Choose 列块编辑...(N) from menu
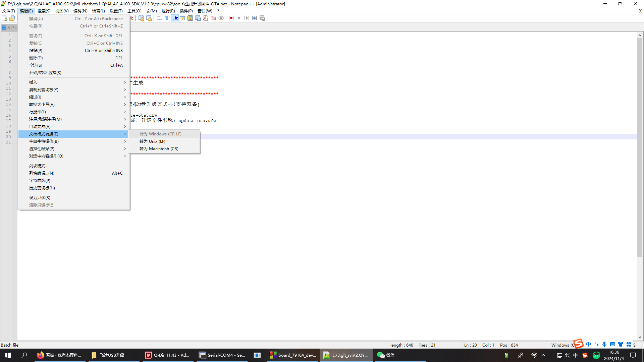Viewport: 644px width, 362px height. tap(42, 173)
